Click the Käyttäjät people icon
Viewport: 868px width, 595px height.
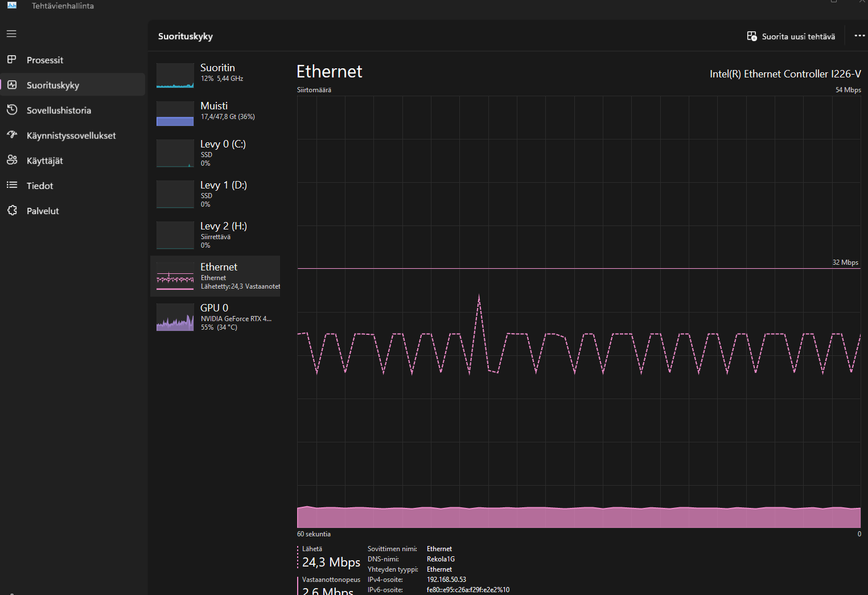[x=11, y=160]
